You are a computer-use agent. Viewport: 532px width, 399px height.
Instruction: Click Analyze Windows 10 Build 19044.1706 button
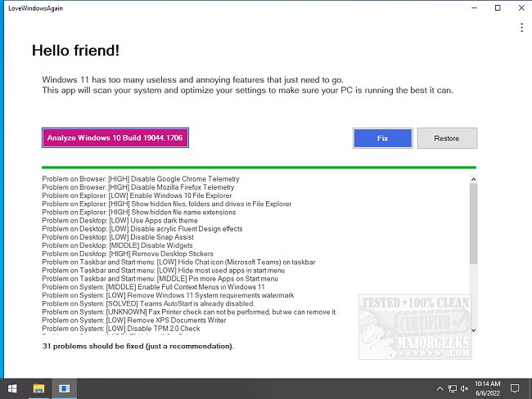coord(115,137)
